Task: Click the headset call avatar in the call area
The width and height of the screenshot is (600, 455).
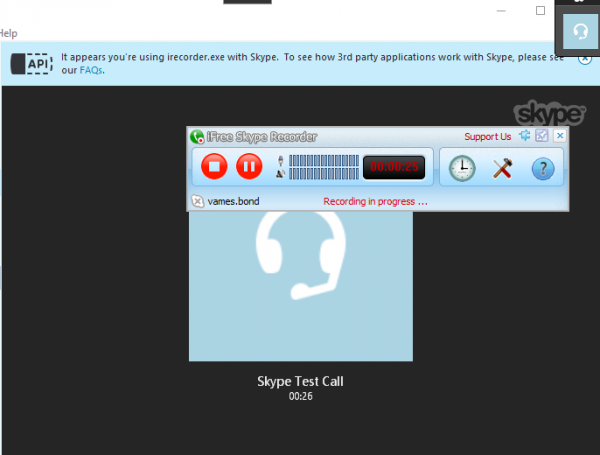Action: point(301,286)
